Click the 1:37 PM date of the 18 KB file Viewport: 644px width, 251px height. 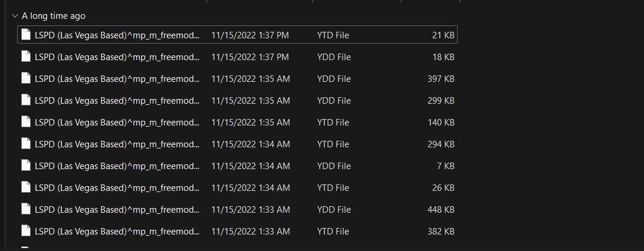click(250, 57)
